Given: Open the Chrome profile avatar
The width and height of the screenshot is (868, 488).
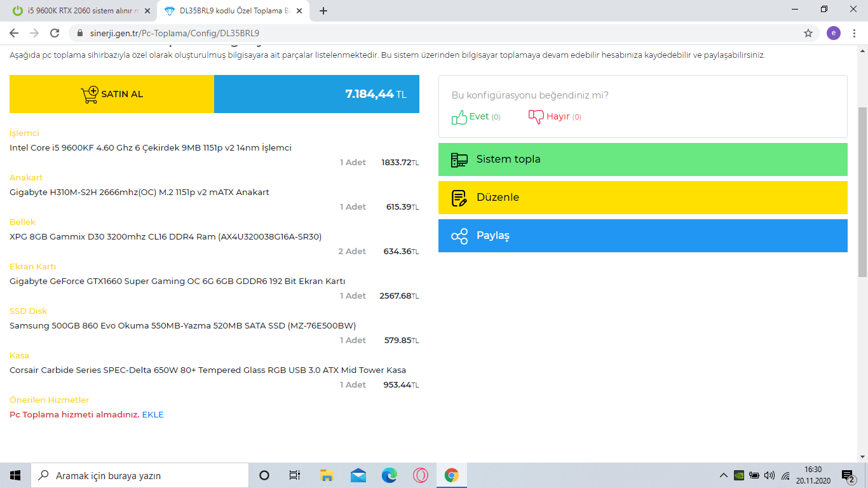Looking at the screenshot, I should click(834, 33).
